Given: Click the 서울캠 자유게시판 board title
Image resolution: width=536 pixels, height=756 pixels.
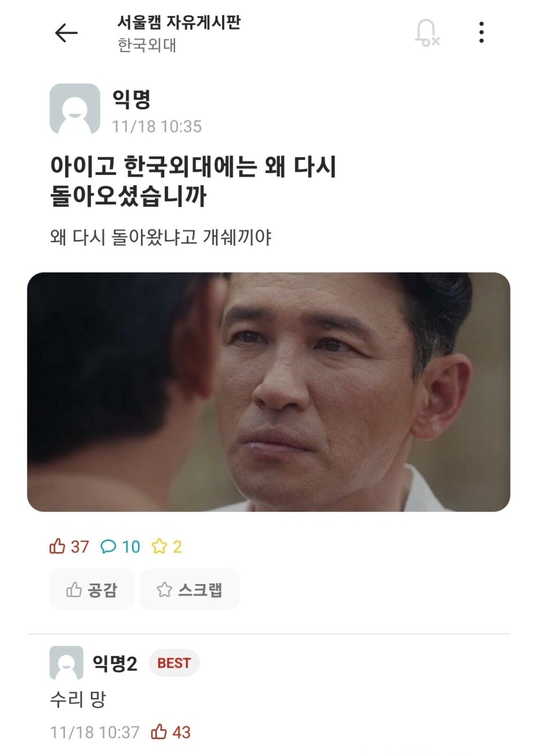Looking at the screenshot, I should [179, 22].
